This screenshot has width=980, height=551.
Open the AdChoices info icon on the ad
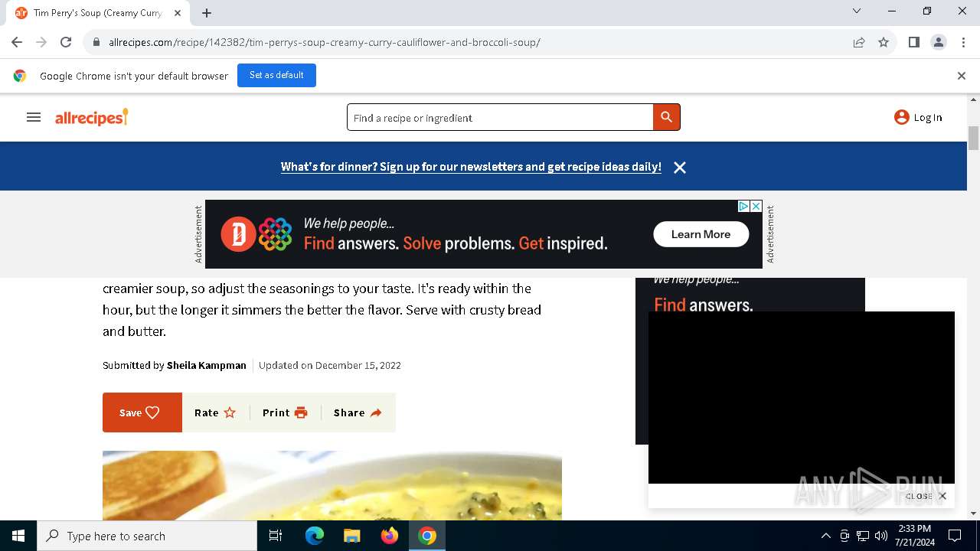743,206
